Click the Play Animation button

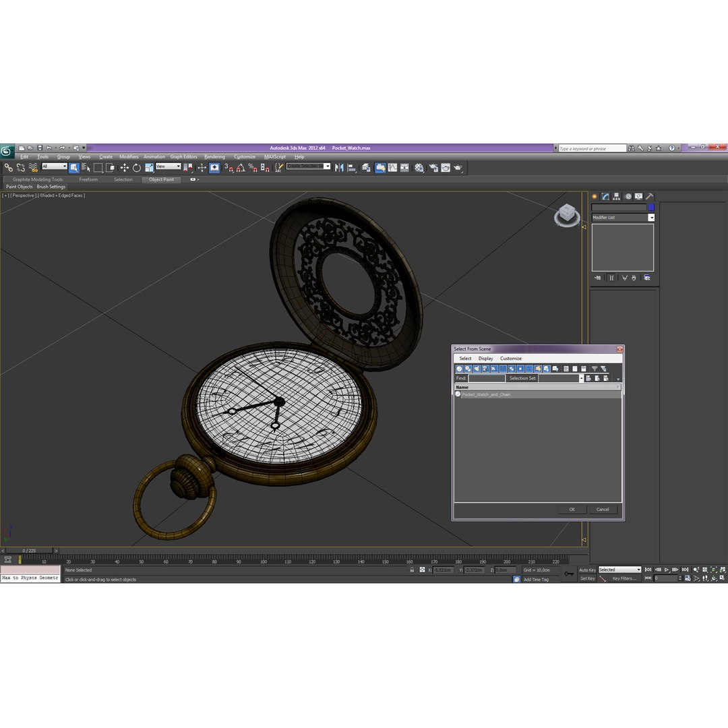pyautogui.click(x=666, y=570)
